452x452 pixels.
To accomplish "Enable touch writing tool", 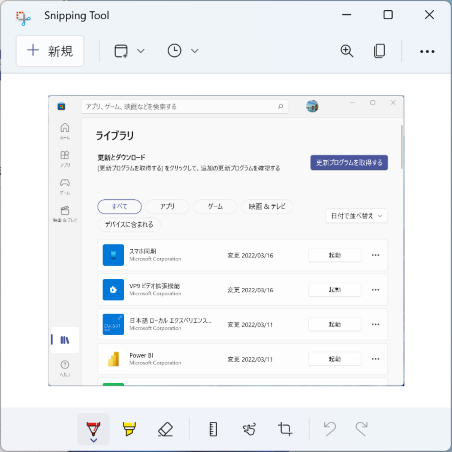I will [x=249, y=429].
